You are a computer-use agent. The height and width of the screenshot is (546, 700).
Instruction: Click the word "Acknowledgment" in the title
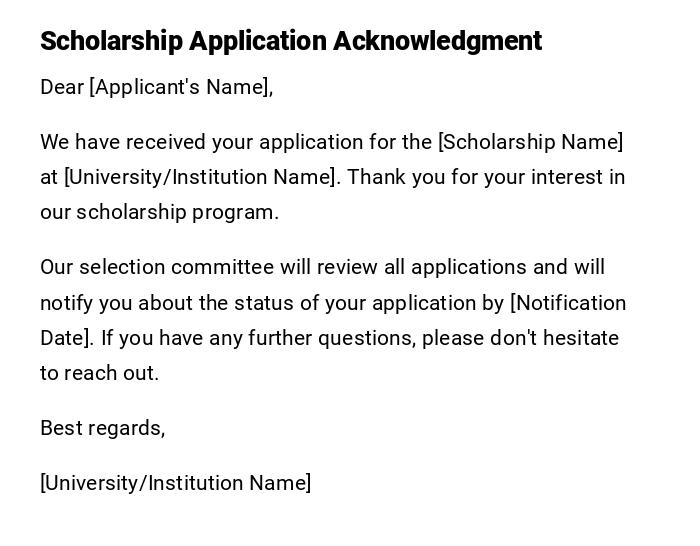click(437, 41)
